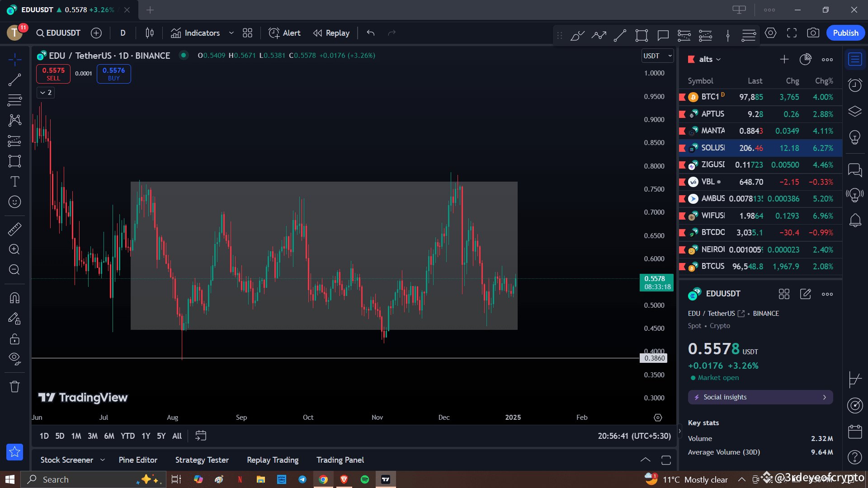Open the Trading Panel tab
The width and height of the screenshot is (868, 488).
340,460
